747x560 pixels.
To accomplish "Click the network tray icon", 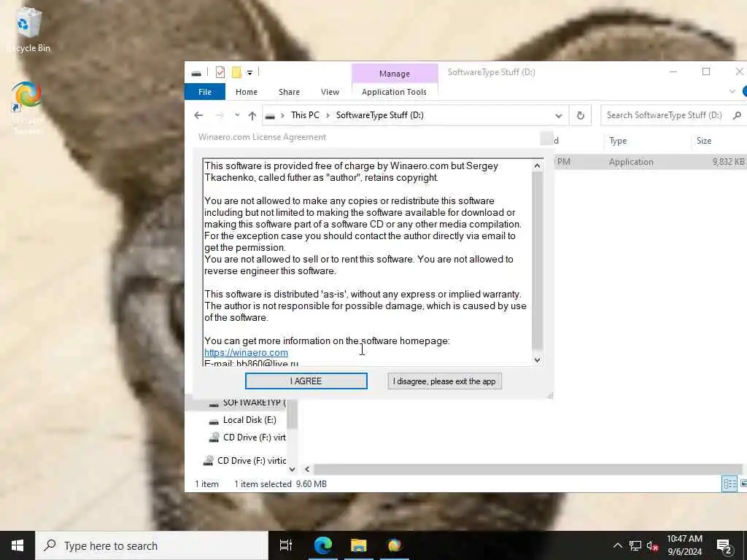I will [635, 545].
